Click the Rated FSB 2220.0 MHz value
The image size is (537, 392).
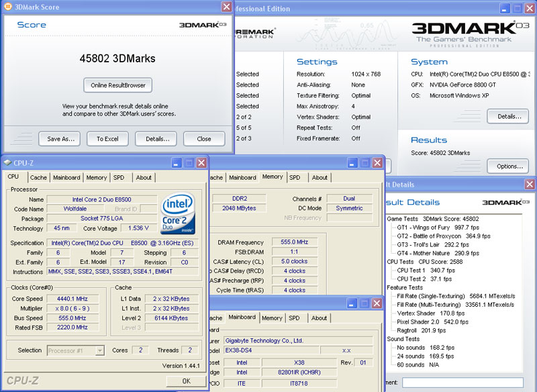[x=72, y=328]
